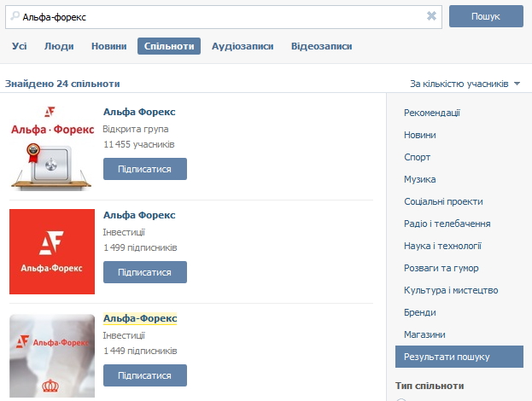Viewport: 532px width, 401px height.
Task: Click the 1 449 підписників count
Action: (x=140, y=351)
